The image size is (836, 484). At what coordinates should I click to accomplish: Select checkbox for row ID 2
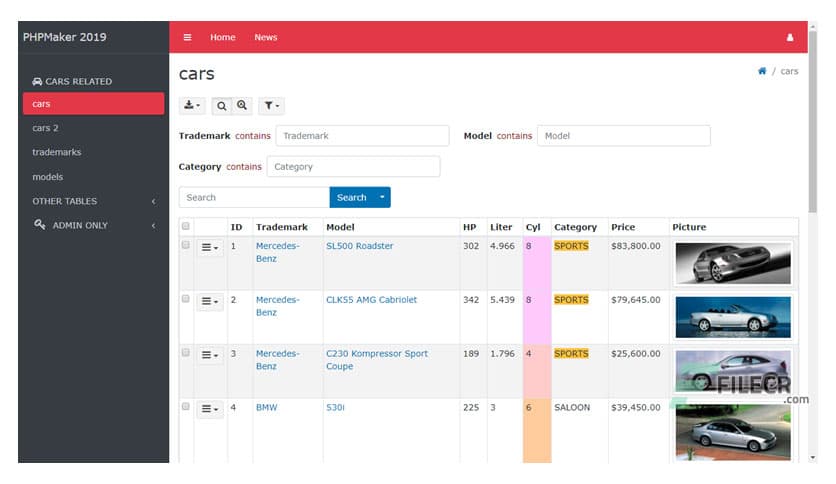click(185, 299)
